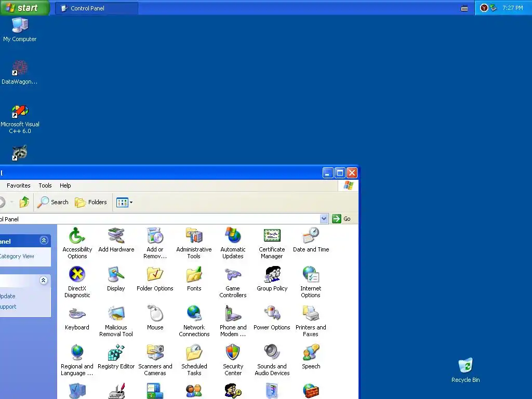Collapse the See Also side section
This screenshot has height=399, width=532.
[44, 280]
